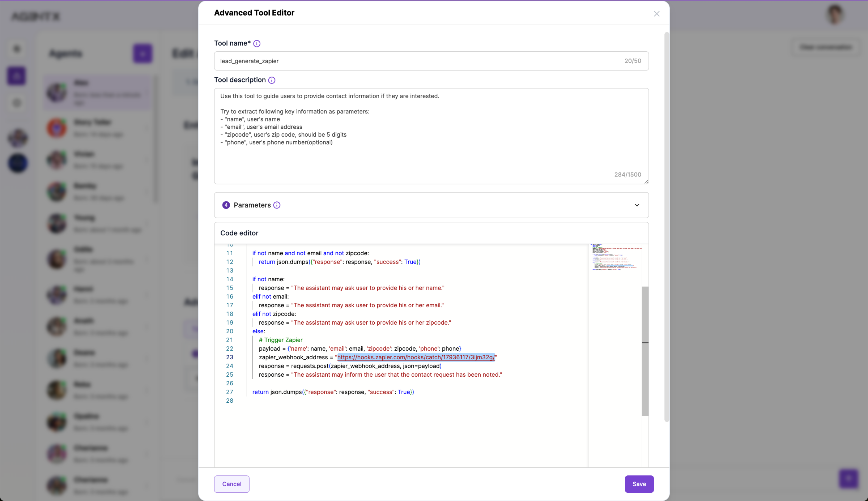Expand the second agent's details arrow

pyautogui.click(x=147, y=128)
